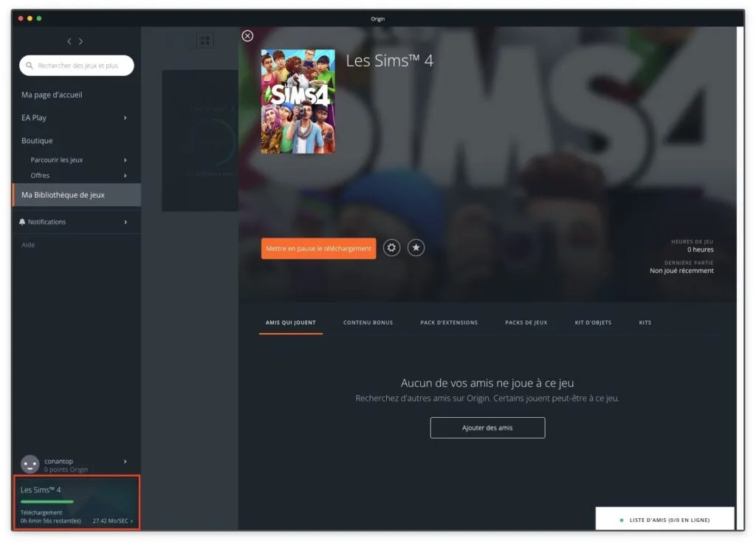The width and height of the screenshot is (756, 544).
Task: Click the Notifications label
Action: pos(47,221)
